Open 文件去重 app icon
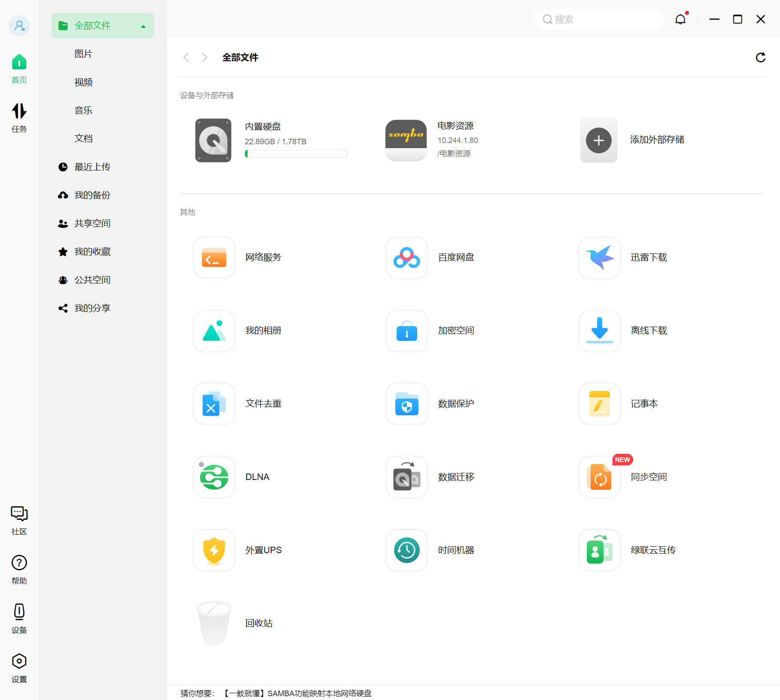Screen dimensions: 780x700 tap(214, 404)
